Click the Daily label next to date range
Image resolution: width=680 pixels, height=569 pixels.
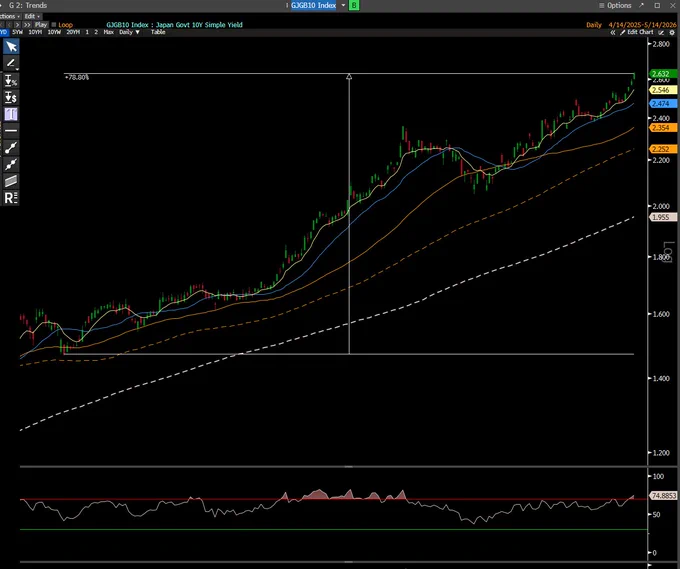[x=594, y=25]
